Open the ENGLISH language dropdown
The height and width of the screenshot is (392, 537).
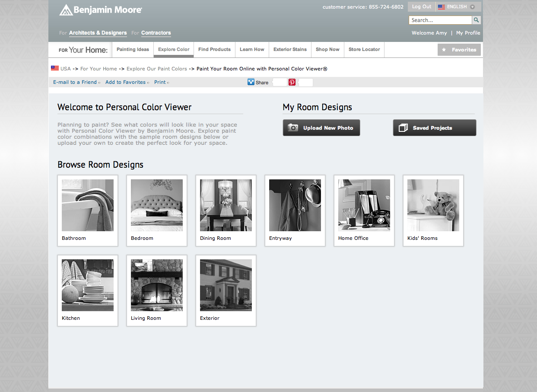[458, 7]
